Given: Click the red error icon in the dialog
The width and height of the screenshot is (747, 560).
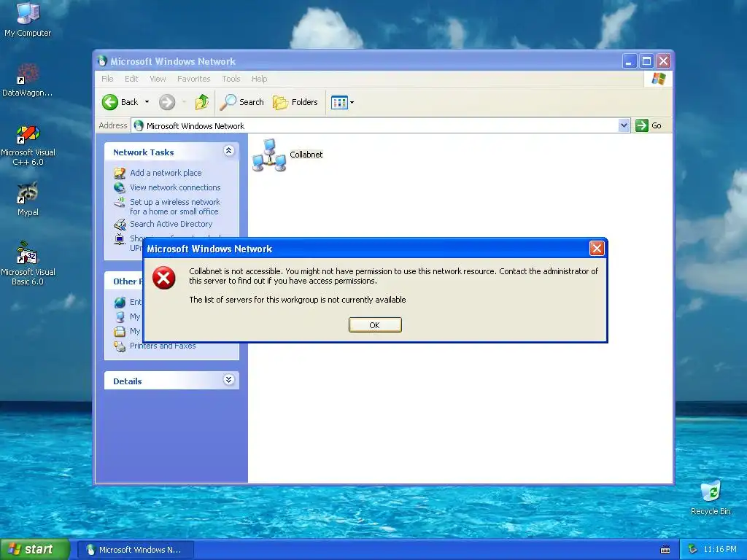Looking at the screenshot, I should pos(164,278).
